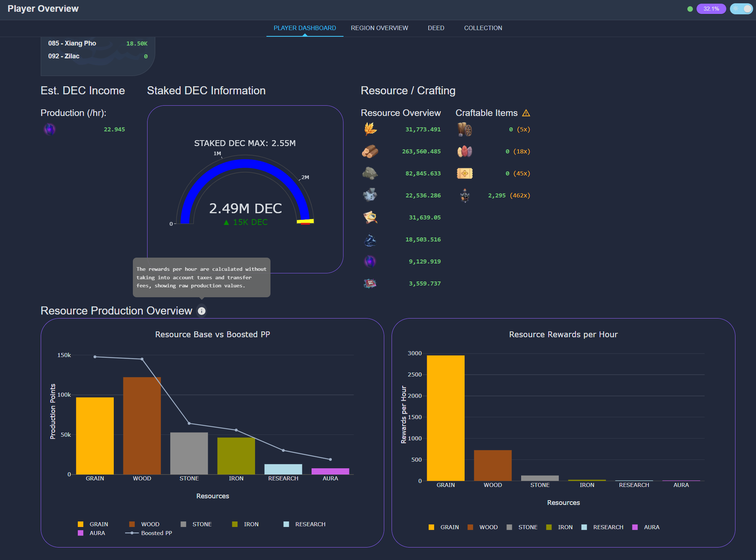Viewport: 756px width, 560px height.
Task: Switch to the COLLECTION tab
Action: (x=483, y=28)
